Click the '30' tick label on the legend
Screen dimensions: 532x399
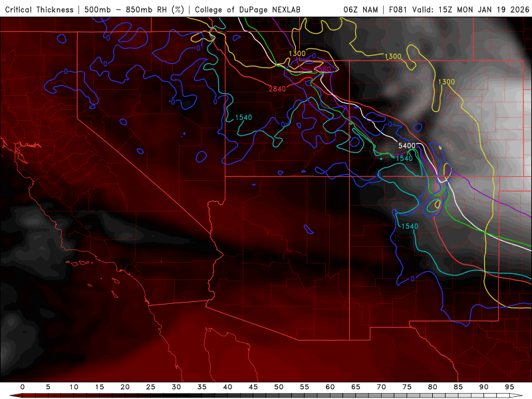click(x=176, y=387)
